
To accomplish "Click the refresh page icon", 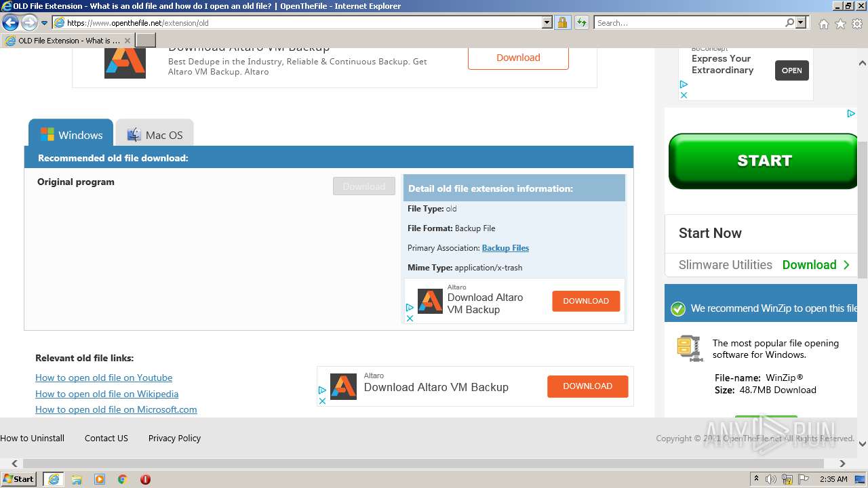I will click(x=582, y=22).
